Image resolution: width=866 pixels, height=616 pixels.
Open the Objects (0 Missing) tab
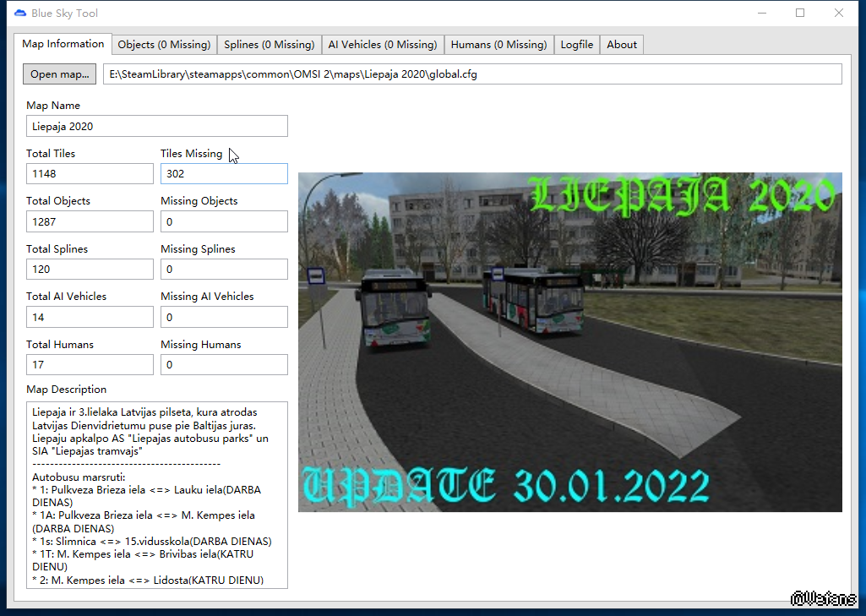tap(164, 45)
